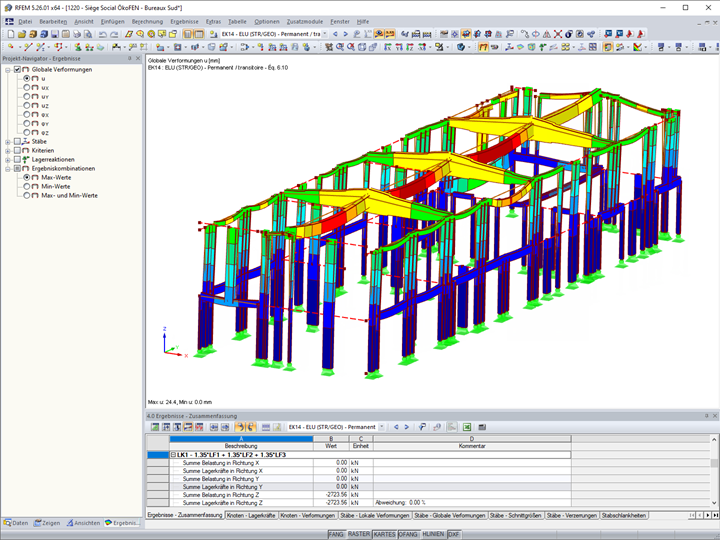Click the Undo arrow icon
The image size is (720, 540).
coord(103,34)
